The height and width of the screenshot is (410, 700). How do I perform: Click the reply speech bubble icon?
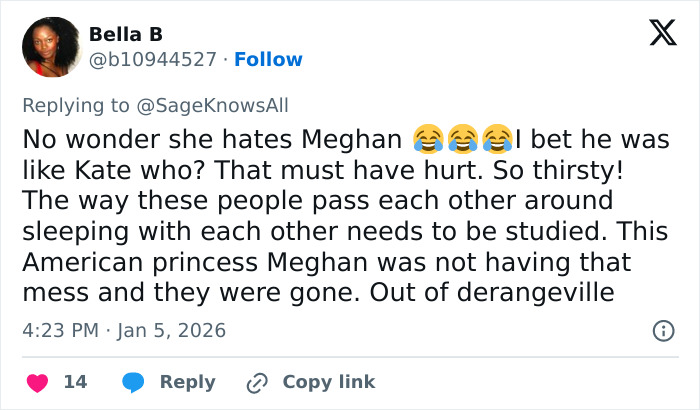[x=134, y=382]
